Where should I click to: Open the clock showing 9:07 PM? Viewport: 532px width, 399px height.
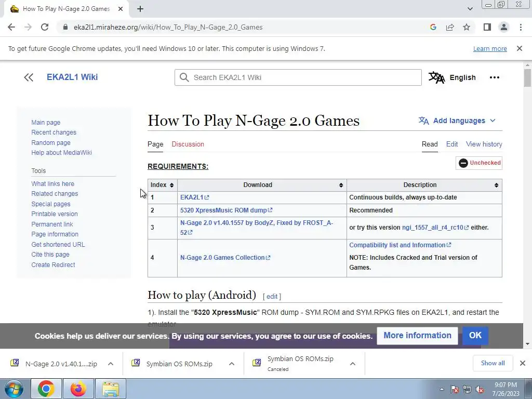[x=506, y=389]
